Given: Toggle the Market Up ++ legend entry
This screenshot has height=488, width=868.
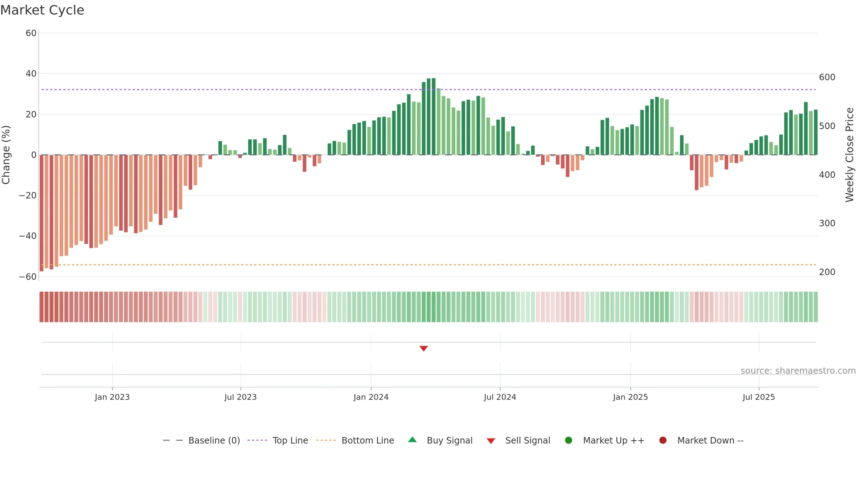Looking at the screenshot, I should point(604,440).
